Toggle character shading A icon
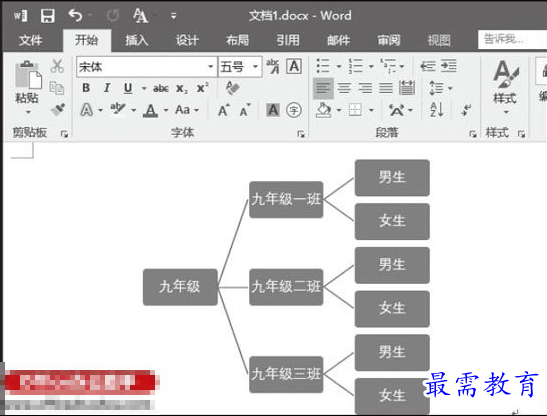This screenshot has width=547, height=416. coord(273,110)
